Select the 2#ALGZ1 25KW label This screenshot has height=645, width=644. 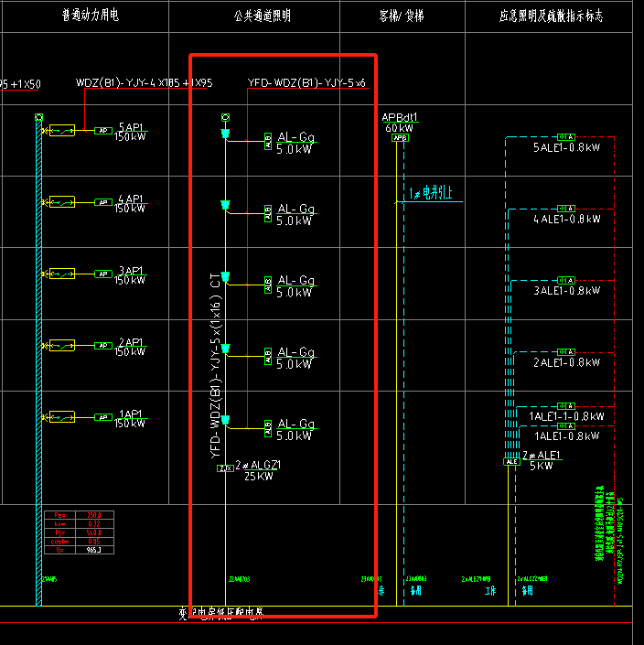[258, 470]
